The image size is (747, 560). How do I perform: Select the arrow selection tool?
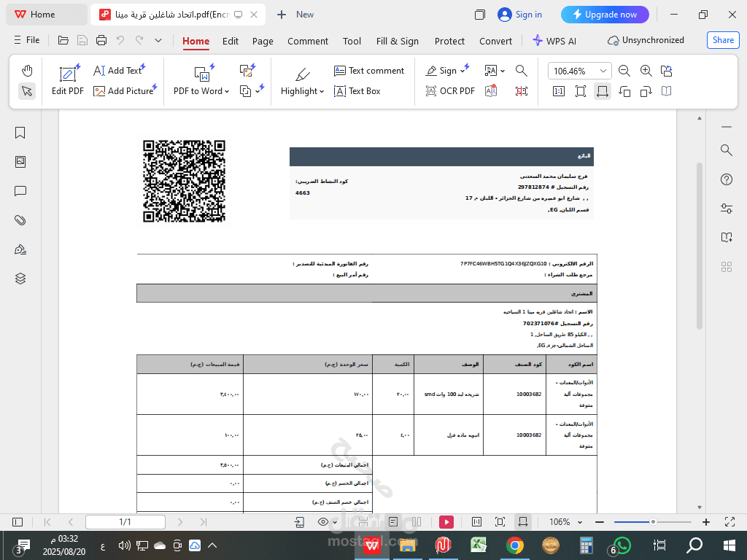click(27, 91)
